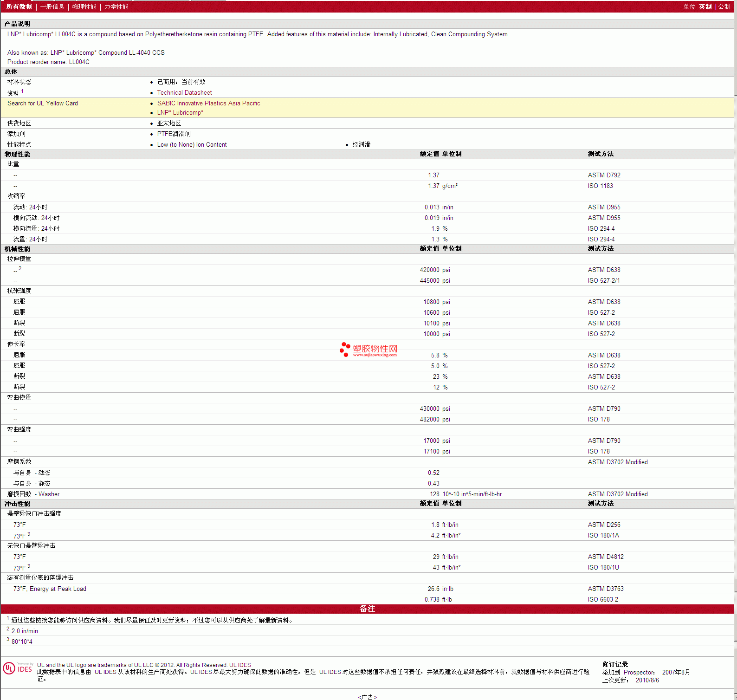Screen dimensions: 737x700
Task: Click the LNP* Lubricomp* link
Action: pyautogui.click(x=180, y=113)
